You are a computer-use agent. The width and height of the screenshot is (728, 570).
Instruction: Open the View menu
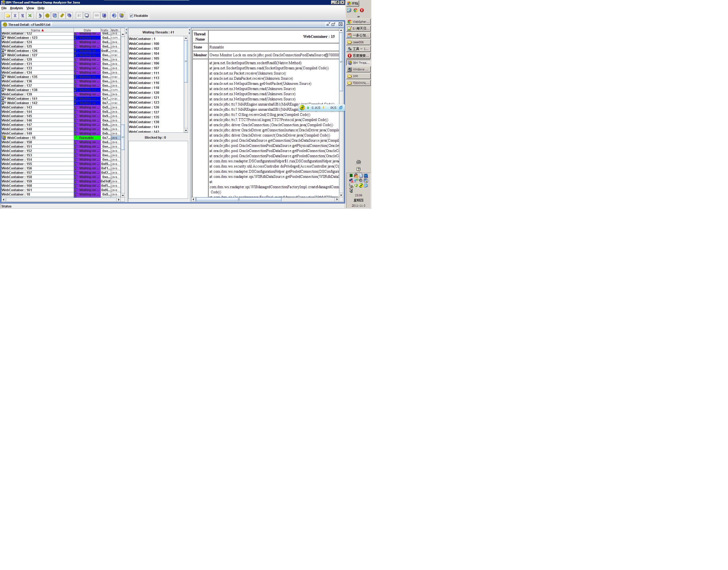[x=30, y=8]
